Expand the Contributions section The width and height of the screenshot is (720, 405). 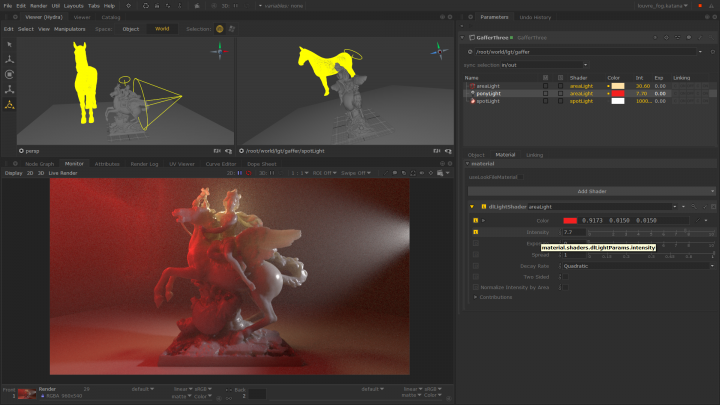pyautogui.click(x=495, y=297)
